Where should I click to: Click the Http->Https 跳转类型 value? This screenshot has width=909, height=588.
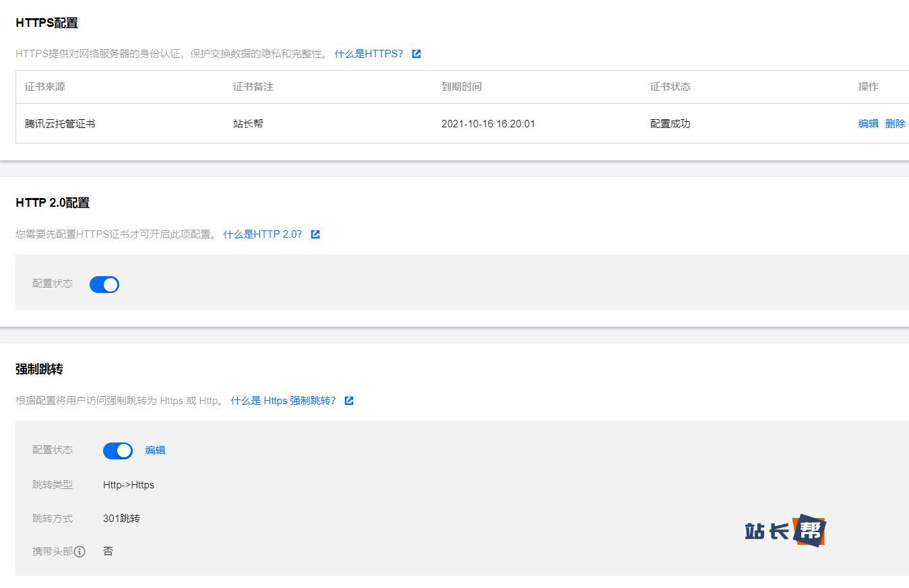pos(129,485)
